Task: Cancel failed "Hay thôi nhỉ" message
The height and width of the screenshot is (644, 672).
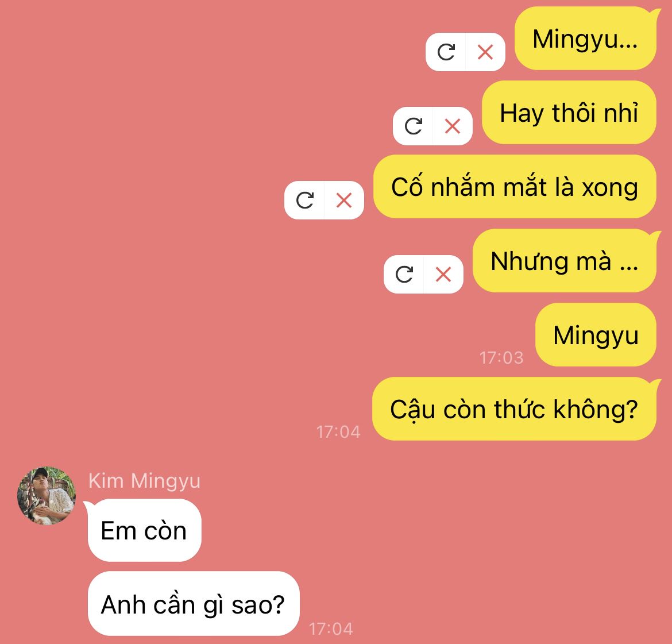Action: 453,126
